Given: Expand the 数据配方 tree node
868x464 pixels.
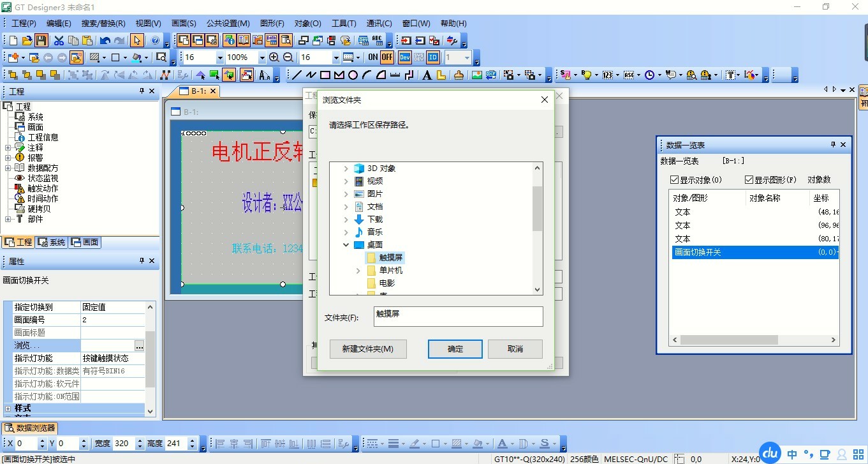Looking at the screenshot, I should pos(8,168).
